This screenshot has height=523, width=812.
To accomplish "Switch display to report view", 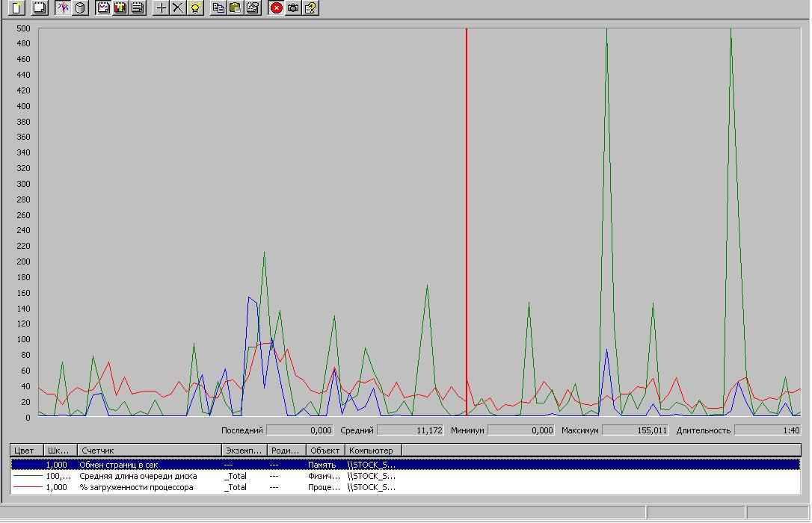I will 137,8.
